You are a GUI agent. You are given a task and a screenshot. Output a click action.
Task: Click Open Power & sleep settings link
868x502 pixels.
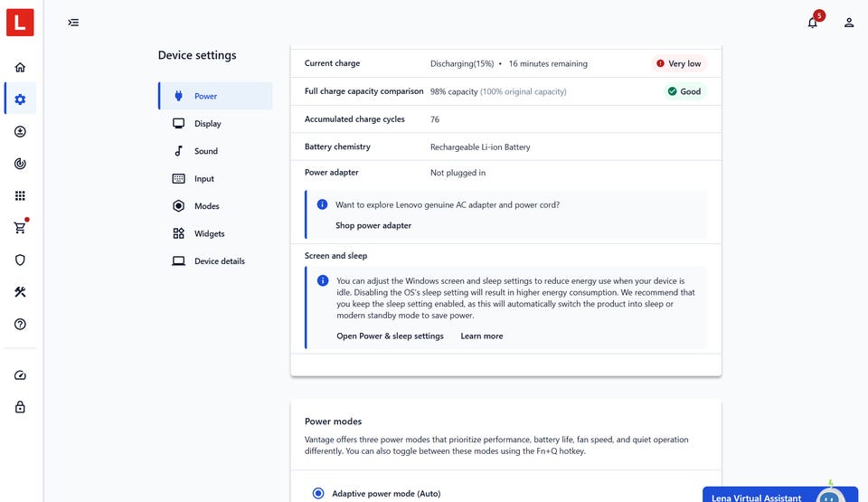391,336
